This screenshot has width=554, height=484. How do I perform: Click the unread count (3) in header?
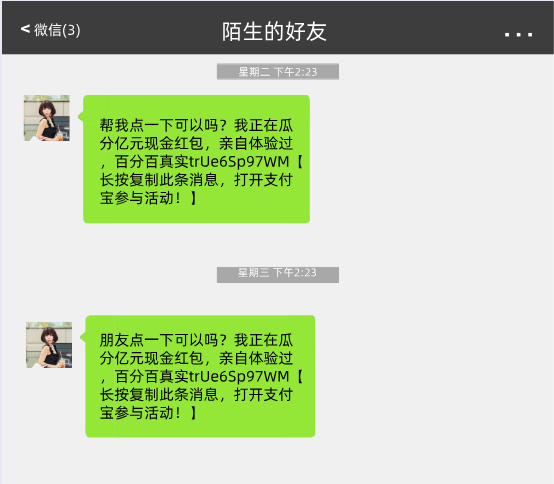pyautogui.click(x=71, y=30)
